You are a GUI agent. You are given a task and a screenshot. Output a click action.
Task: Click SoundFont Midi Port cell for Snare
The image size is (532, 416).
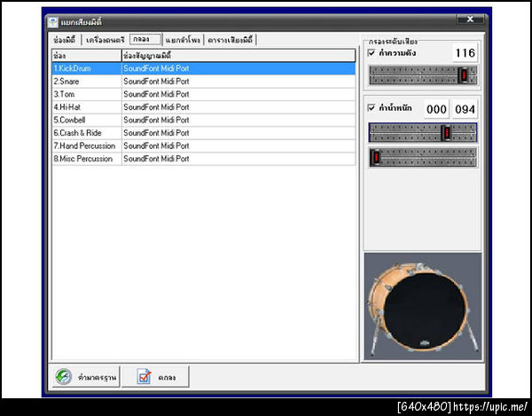[239, 81]
